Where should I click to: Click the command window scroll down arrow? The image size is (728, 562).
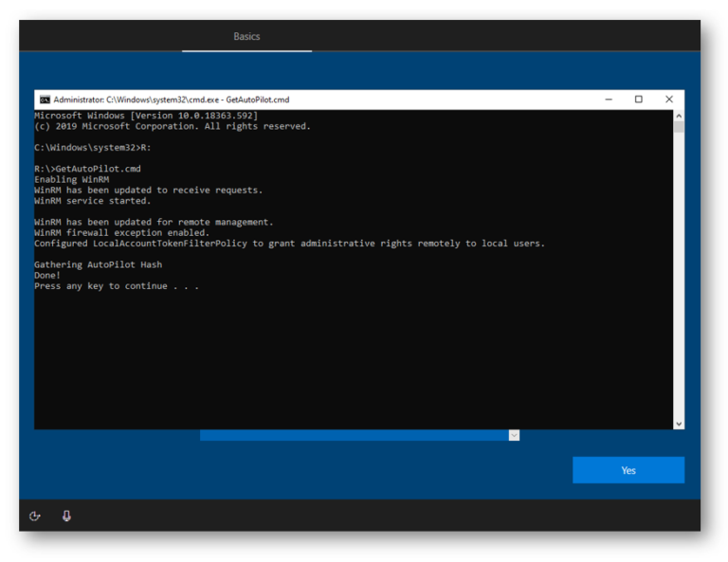679,424
